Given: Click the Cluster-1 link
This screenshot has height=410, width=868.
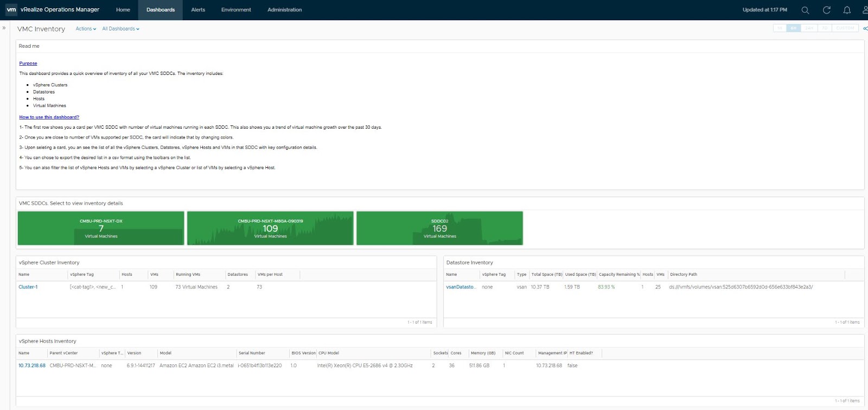Looking at the screenshot, I should click(28, 287).
